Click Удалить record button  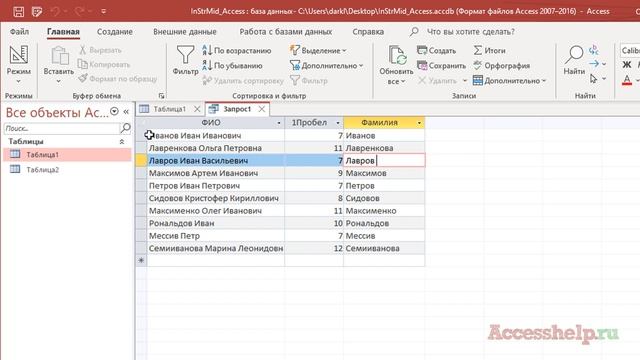coord(438,81)
